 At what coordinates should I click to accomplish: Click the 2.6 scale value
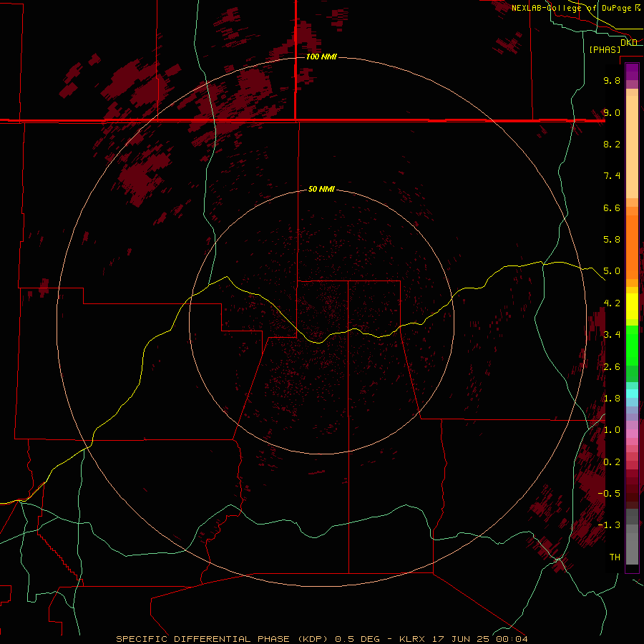[612, 367]
